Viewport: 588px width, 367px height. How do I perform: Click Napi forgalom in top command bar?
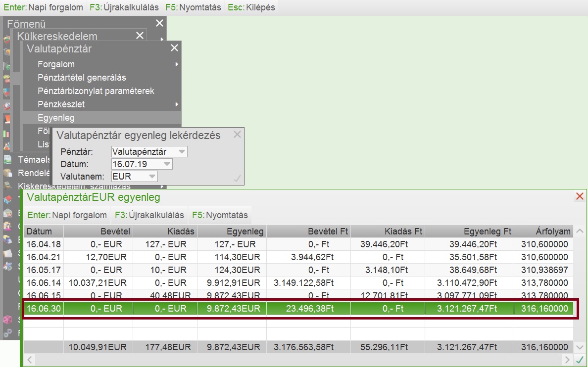click(43, 7)
